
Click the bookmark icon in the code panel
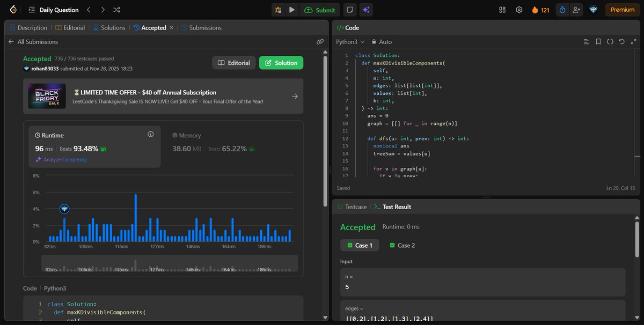click(598, 41)
